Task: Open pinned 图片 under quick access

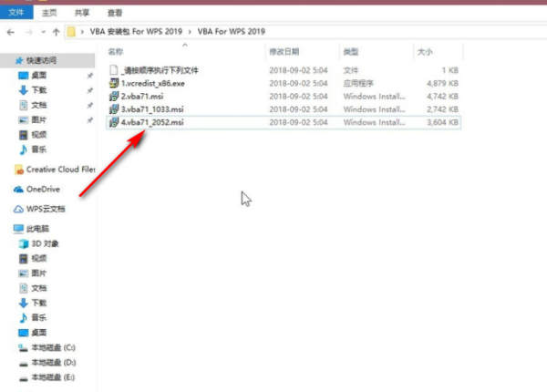Action: [38, 120]
